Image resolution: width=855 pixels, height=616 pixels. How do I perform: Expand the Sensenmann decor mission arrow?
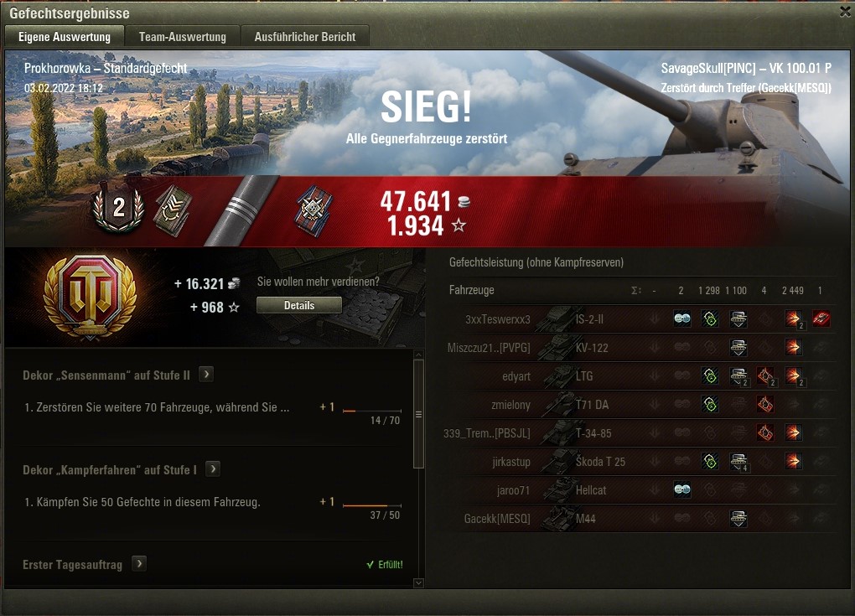point(206,375)
